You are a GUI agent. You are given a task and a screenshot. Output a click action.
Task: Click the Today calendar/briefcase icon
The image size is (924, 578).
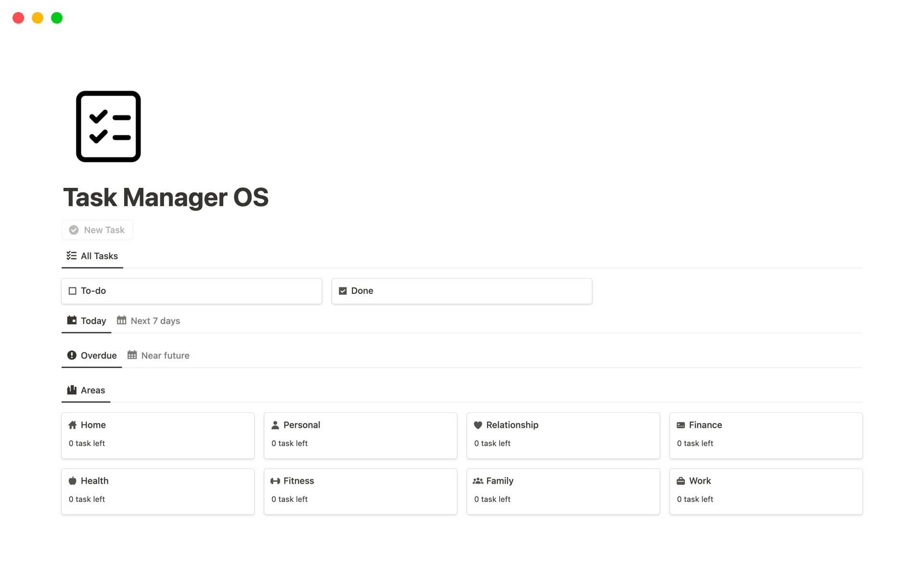tap(71, 320)
